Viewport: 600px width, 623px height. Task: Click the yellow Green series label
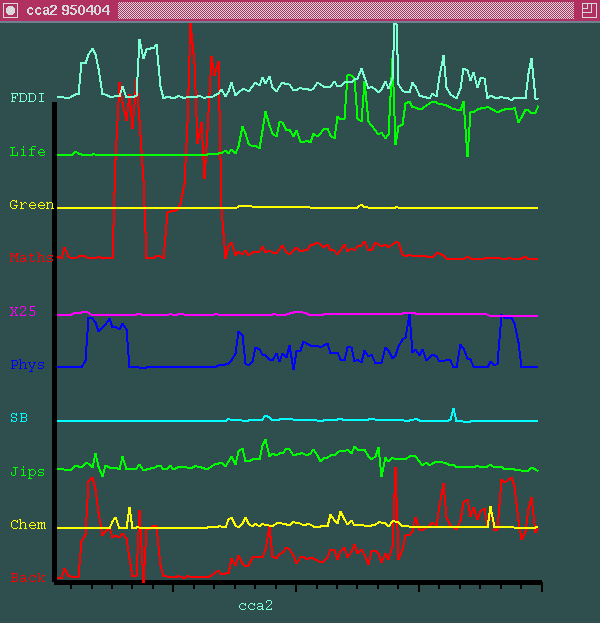pyautogui.click(x=31, y=205)
